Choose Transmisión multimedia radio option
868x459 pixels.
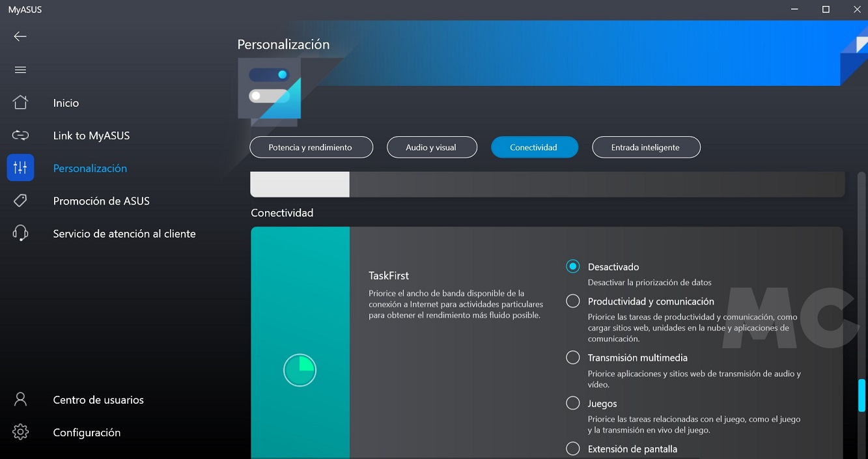572,357
